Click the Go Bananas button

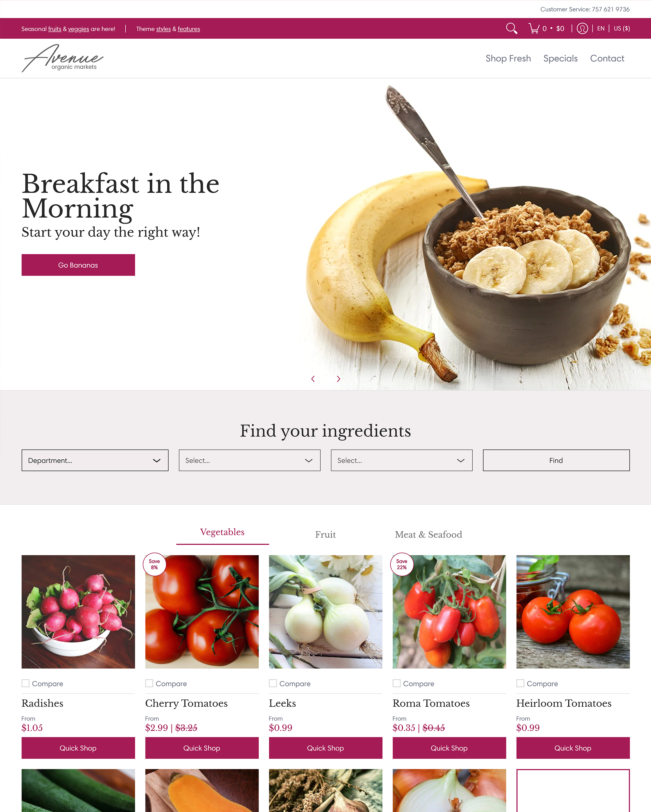(x=78, y=265)
